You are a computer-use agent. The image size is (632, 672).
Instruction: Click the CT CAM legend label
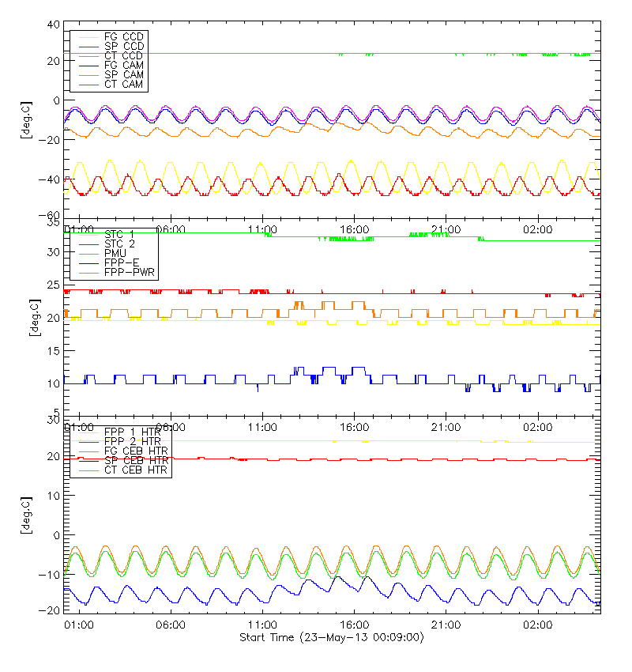[123, 84]
